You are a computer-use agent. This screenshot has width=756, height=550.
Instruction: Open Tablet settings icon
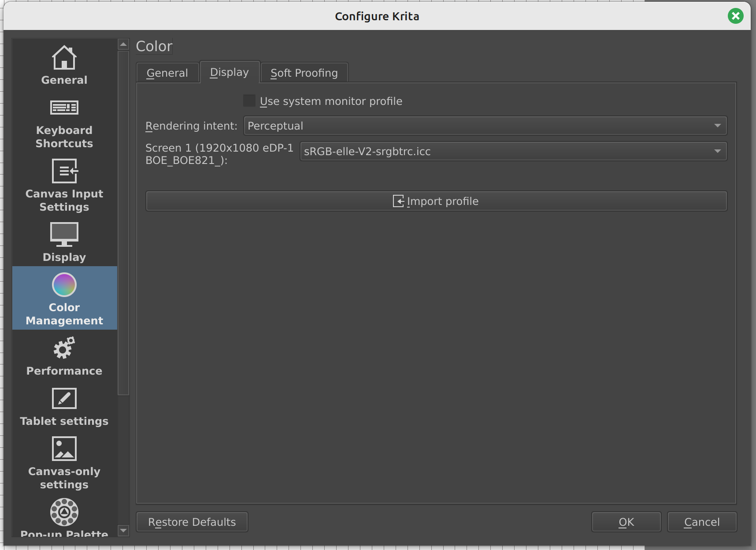pos(64,399)
